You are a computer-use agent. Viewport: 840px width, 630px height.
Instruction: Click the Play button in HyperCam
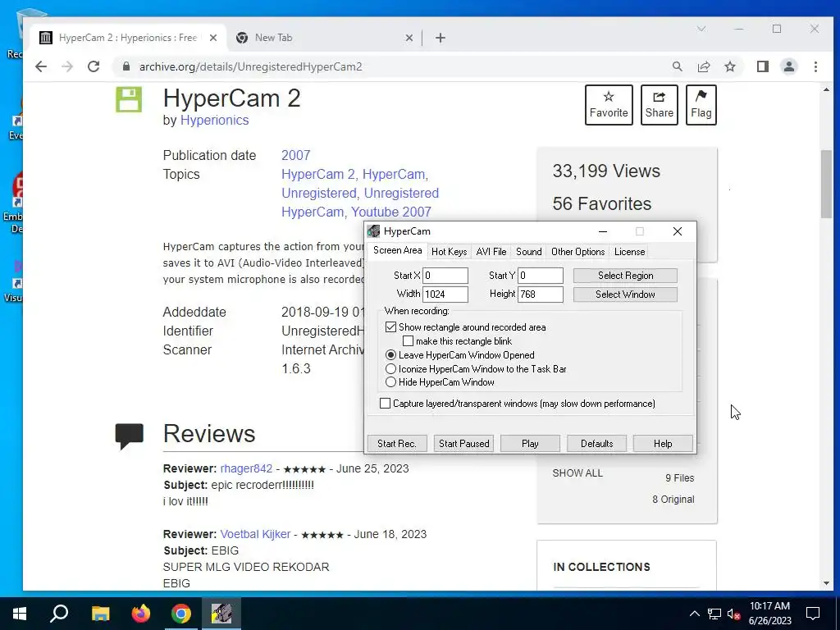[x=530, y=444]
